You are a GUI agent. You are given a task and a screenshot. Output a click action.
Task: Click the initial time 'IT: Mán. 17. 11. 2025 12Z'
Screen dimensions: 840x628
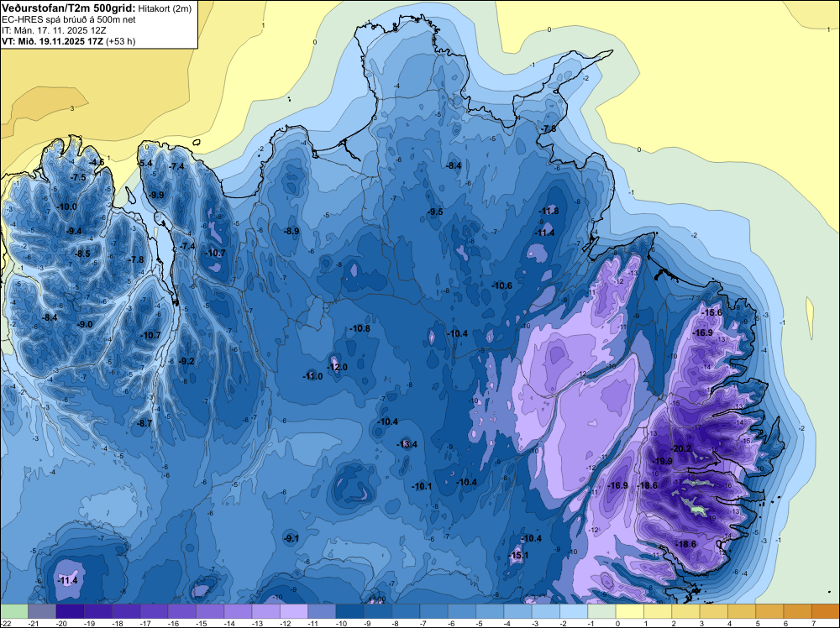point(54,30)
